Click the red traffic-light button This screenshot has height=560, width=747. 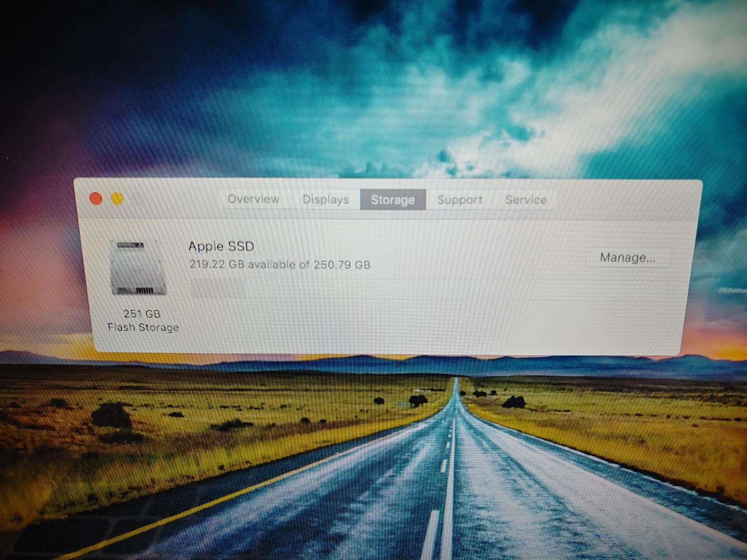[95, 198]
